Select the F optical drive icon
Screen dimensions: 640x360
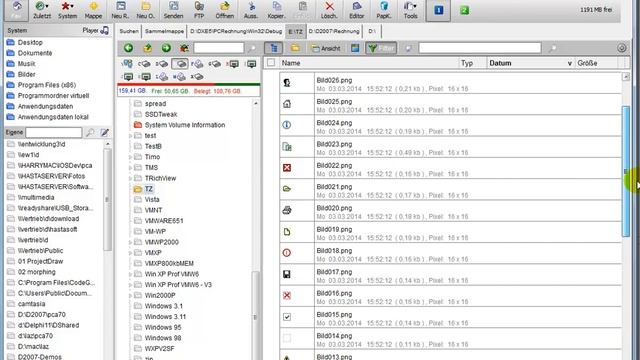pyautogui.click(x=197, y=64)
